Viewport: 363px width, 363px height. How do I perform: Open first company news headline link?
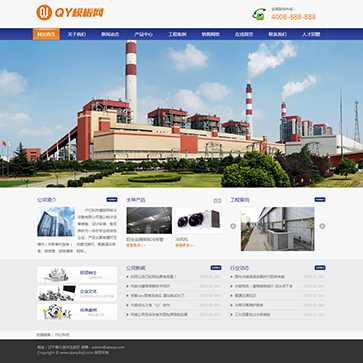click(154, 277)
